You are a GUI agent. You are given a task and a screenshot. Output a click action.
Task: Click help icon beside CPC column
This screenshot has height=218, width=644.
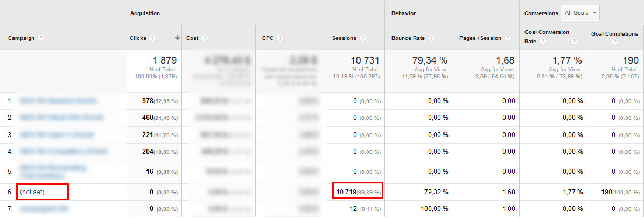click(280, 38)
